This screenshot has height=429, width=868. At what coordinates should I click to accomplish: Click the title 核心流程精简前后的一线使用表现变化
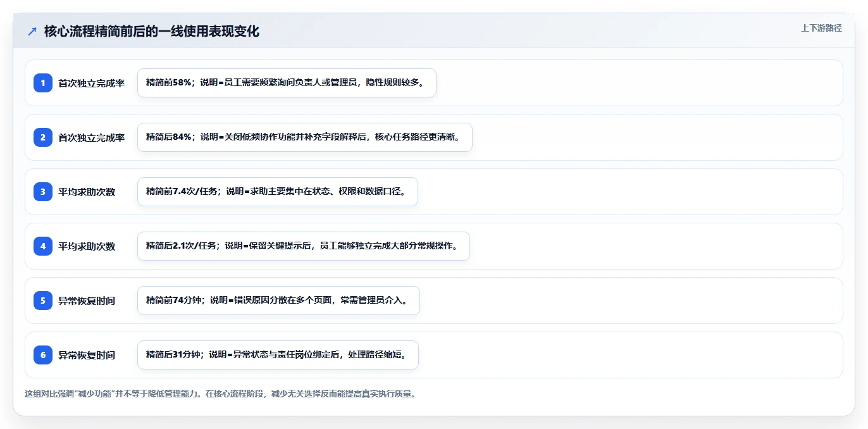152,31
